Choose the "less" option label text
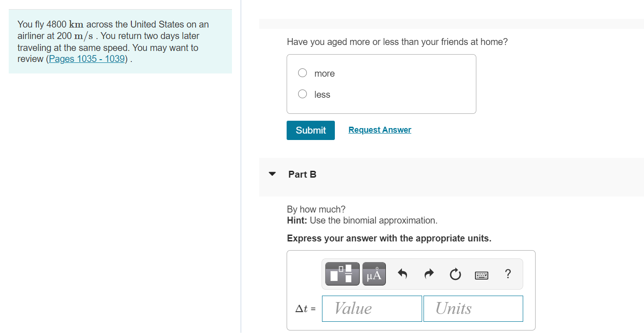 click(322, 95)
